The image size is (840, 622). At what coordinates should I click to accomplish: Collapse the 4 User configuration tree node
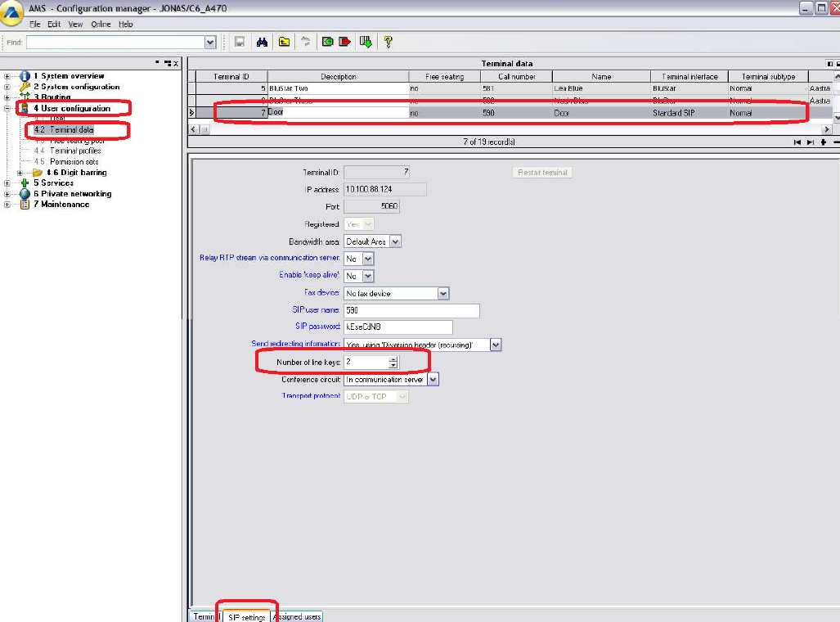[7, 108]
